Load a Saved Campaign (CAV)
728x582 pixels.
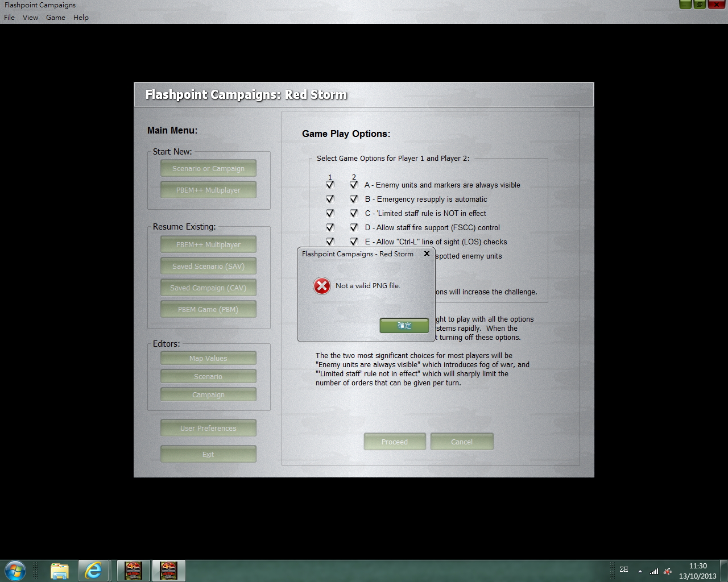click(x=208, y=288)
